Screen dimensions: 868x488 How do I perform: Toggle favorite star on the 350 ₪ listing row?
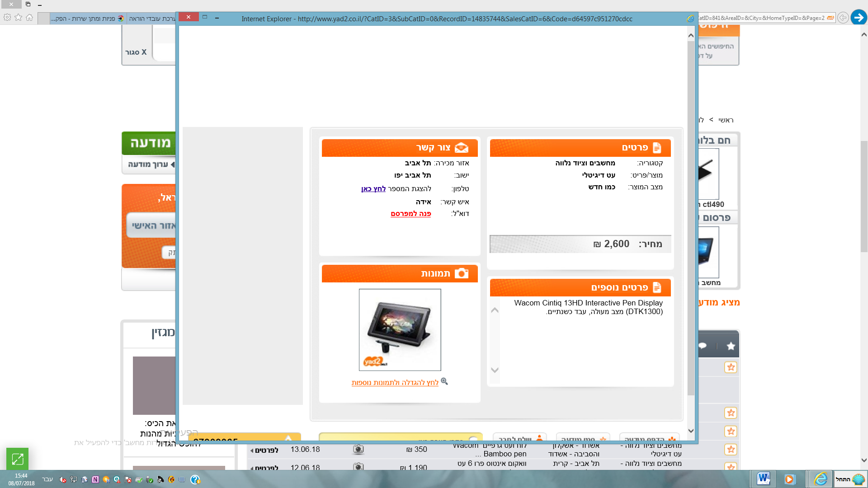tap(731, 450)
